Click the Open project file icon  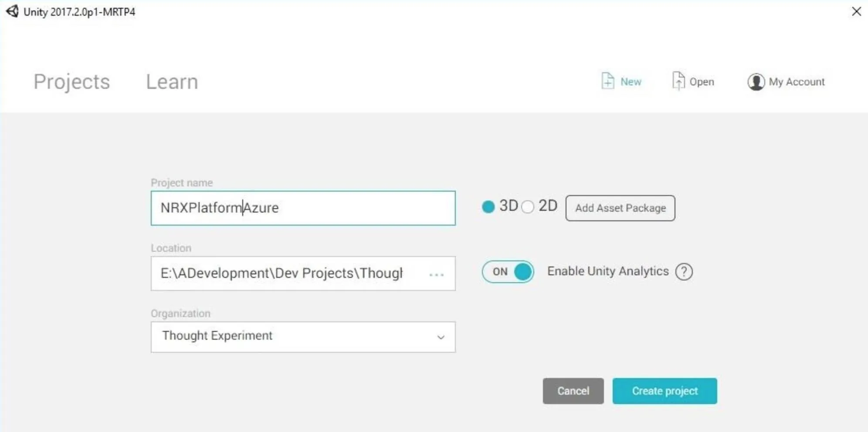tap(678, 81)
